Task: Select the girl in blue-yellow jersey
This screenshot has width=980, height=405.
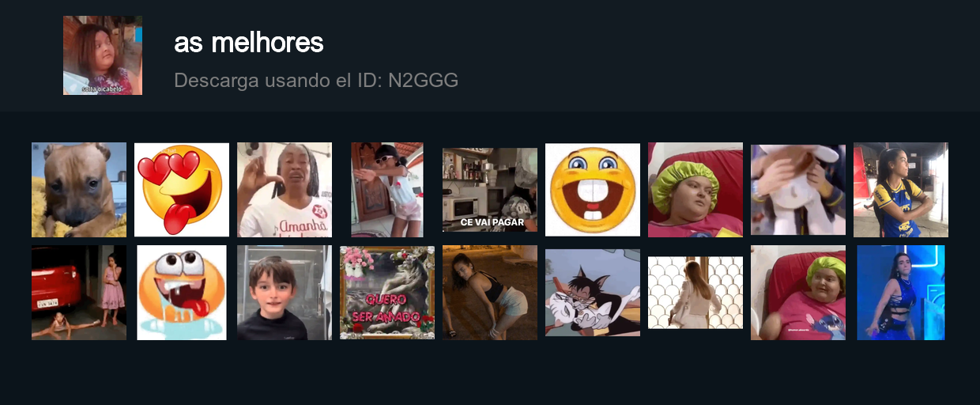Action: click(x=901, y=190)
